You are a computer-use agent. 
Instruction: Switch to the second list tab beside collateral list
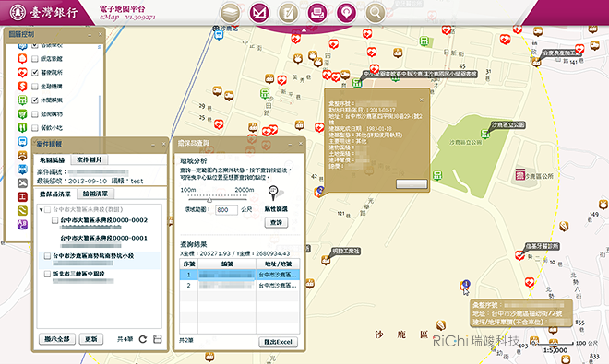click(x=95, y=194)
